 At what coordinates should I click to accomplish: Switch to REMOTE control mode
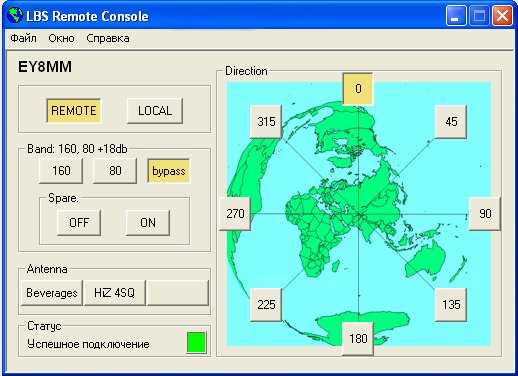tap(74, 111)
